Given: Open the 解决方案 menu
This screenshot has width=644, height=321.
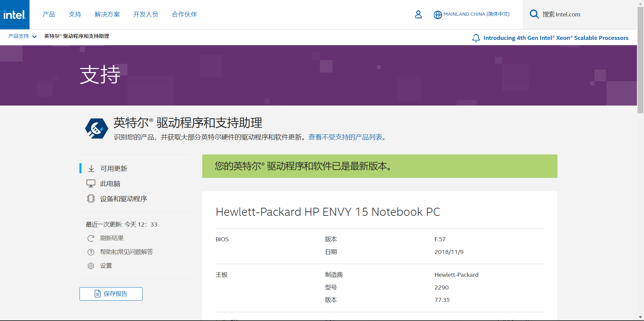Looking at the screenshot, I should (107, 14).
